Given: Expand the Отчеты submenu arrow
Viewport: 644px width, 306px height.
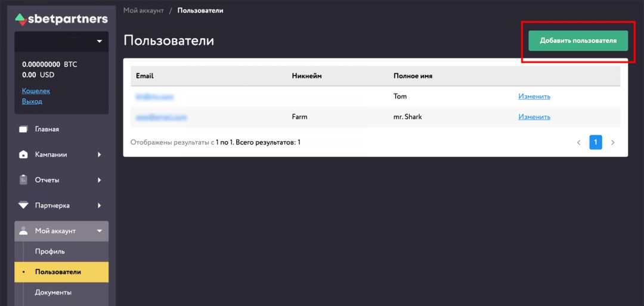Looking at the screenshot, I should click(100, 180).
